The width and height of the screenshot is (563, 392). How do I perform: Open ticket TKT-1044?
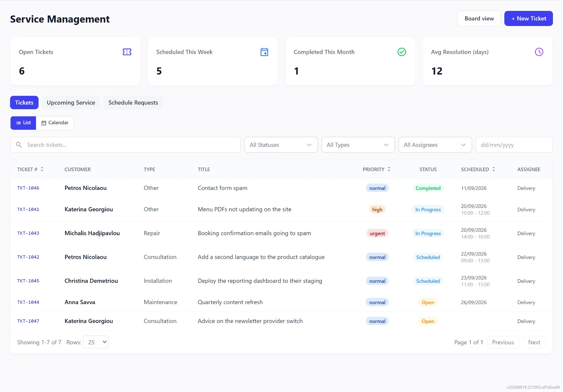pos(28,302)
